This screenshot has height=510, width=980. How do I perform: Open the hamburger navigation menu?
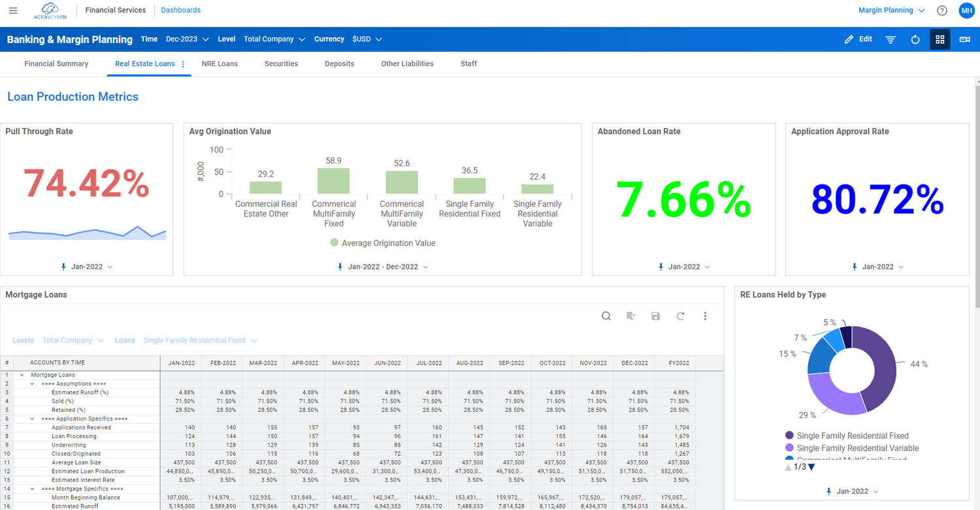(13, 10)
